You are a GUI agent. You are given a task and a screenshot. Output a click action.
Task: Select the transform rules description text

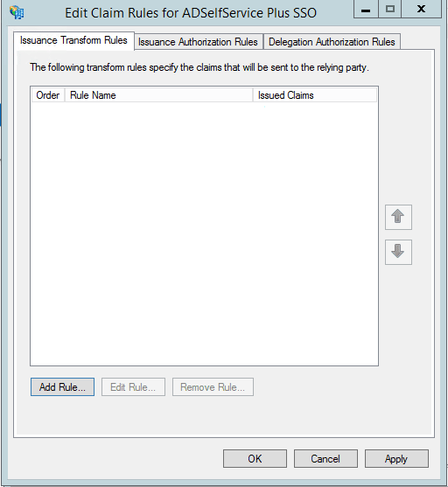tap(199, 67)
